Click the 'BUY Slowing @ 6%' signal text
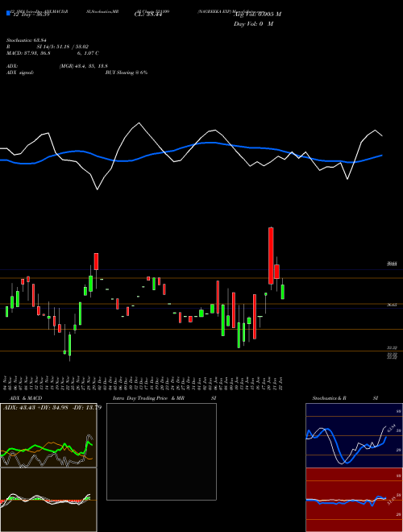Screen dimensions: 403x532 point(127,73)
